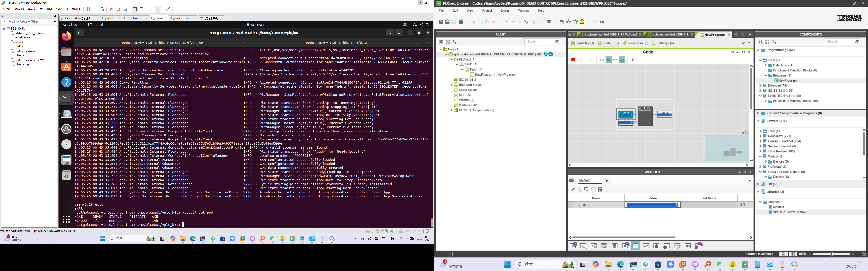Open the logic analyzer chart panel icon
This screenshot has height=271, width=868.
coord(646,246)
